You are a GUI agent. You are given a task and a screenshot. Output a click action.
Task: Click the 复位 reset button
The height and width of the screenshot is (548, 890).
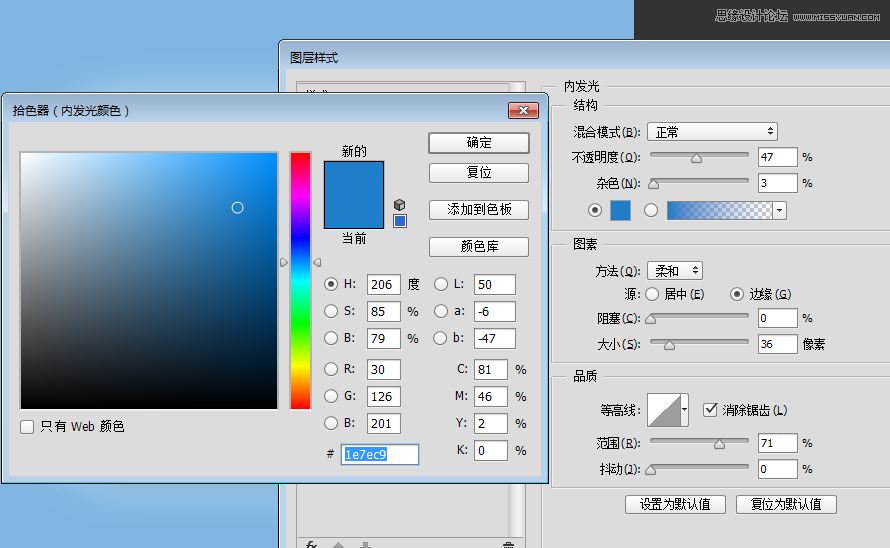(478, 173)
